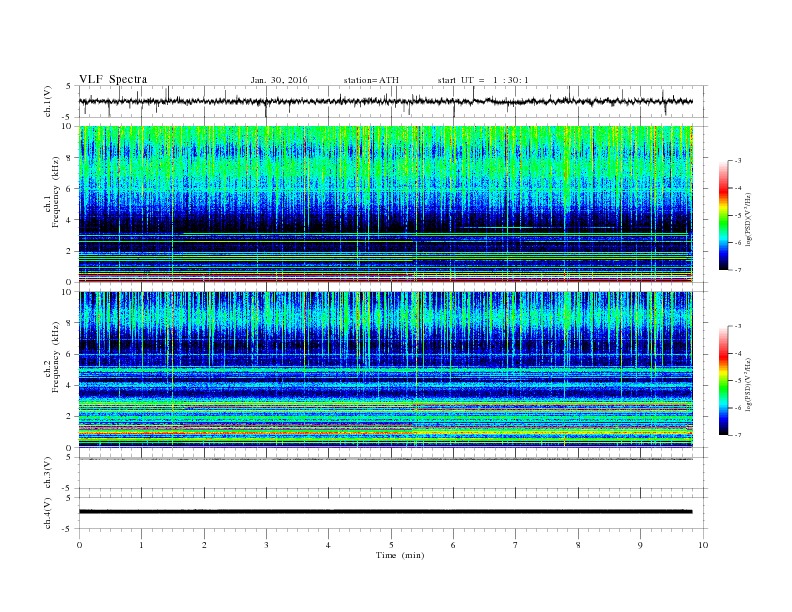This screenshot has height=612, width=792.
Task: Click the gray ch.3 trace near 5 V
Action: [x=385, y=459]
